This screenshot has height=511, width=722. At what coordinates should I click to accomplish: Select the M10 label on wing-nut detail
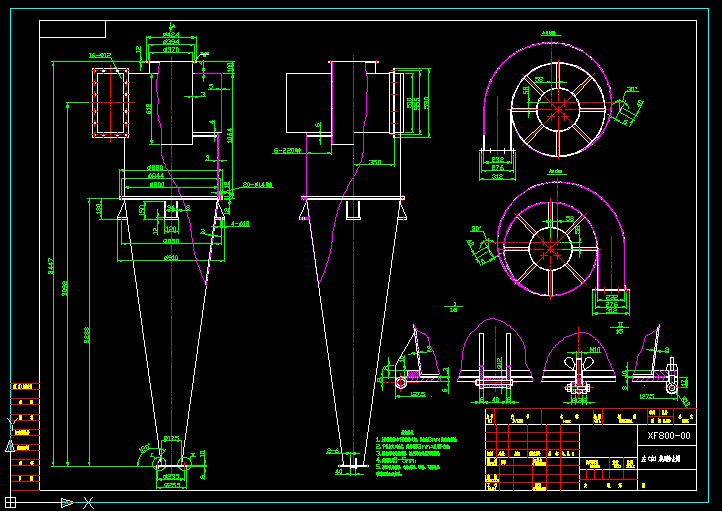(594, 350)
